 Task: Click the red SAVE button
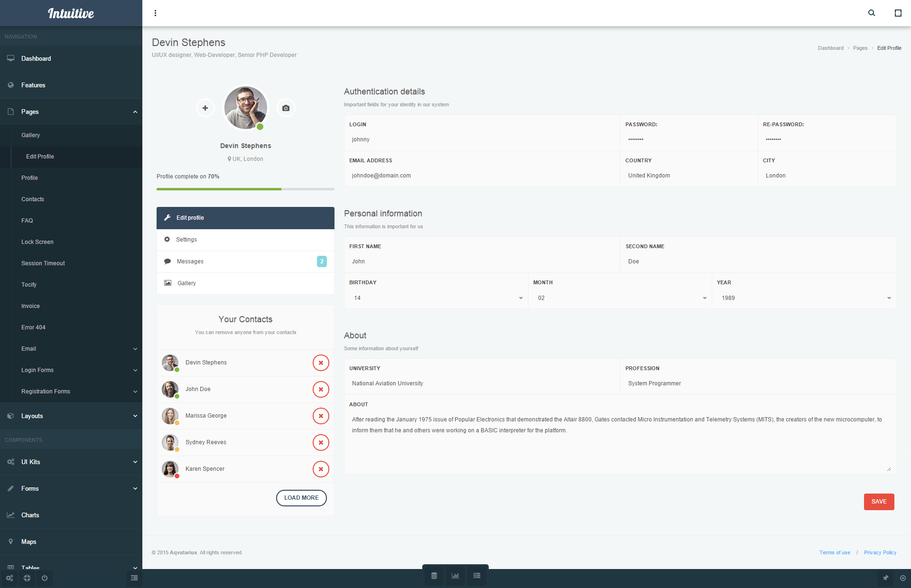[879, 502]
